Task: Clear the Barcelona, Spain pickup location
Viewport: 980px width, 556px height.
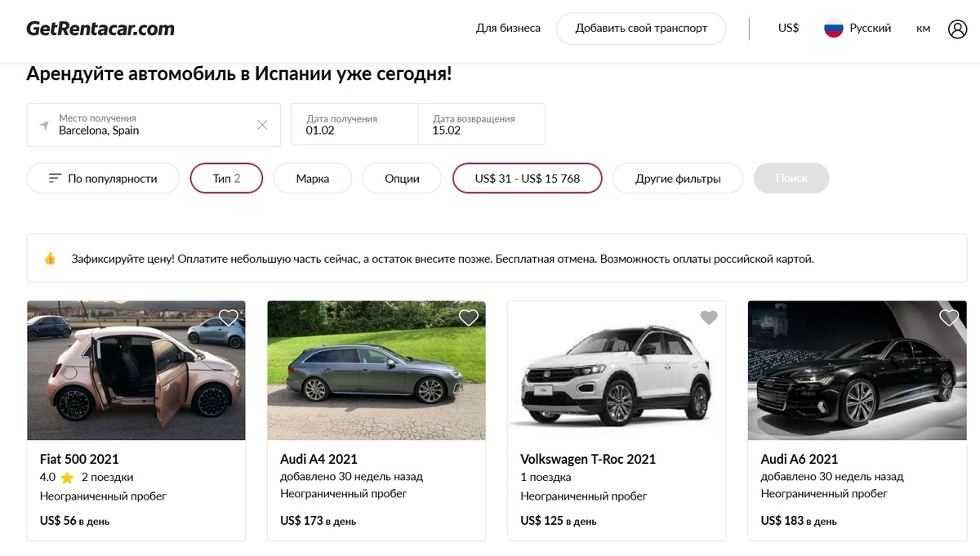Action: pos(262,125)
